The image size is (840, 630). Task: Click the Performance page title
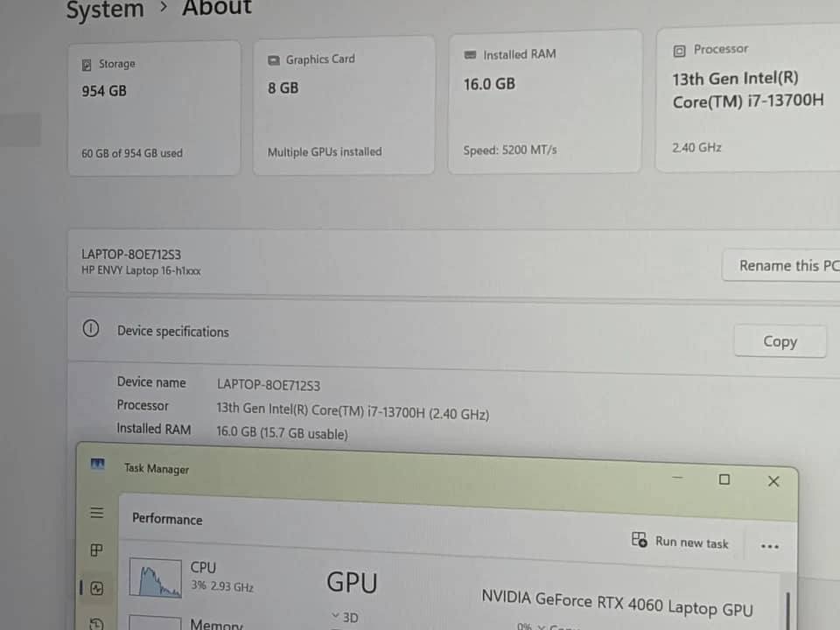coord(167,519)
